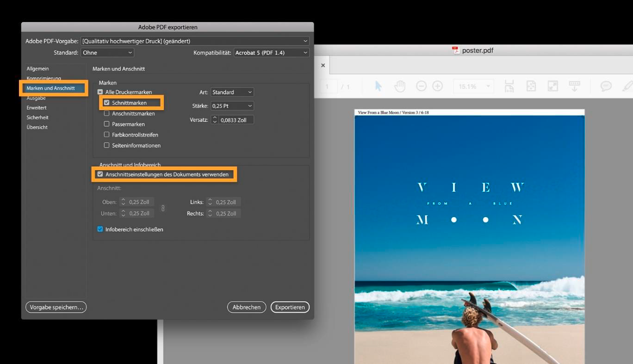Select the hand pan tool in Acrobat
The image size is (633, 364).
[x=400, y=86]
